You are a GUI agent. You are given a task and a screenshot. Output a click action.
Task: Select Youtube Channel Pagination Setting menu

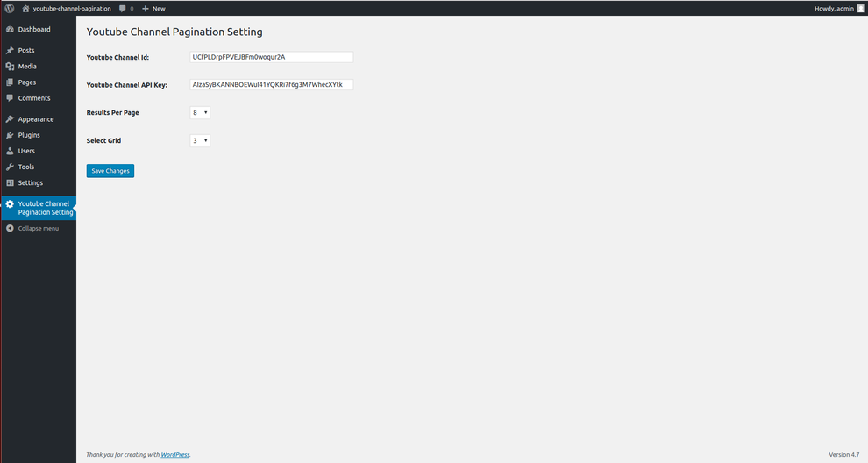tap(39, 208)
